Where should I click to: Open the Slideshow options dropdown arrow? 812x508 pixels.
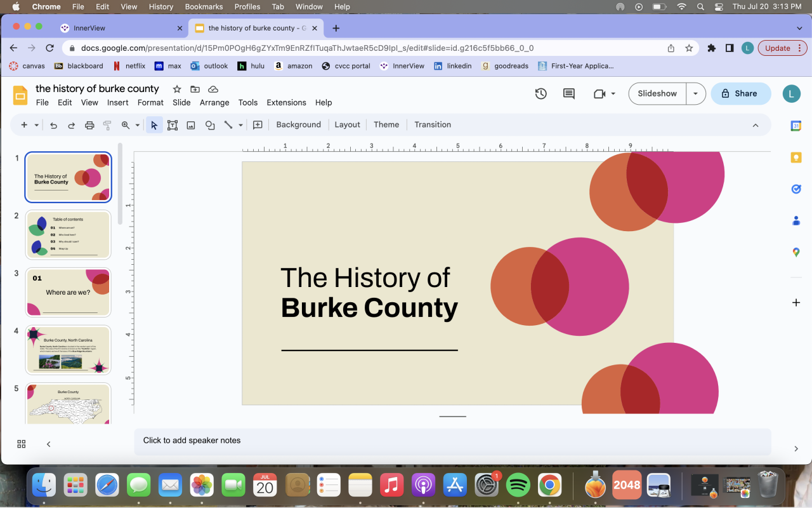click(695, 93)
